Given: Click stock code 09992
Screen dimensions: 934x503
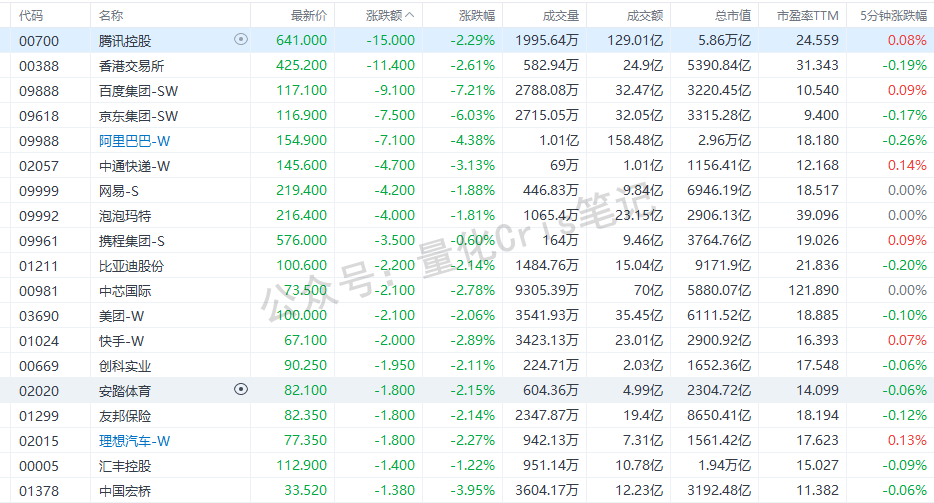Looking at the screenshot, I should [x=39, y=216].
